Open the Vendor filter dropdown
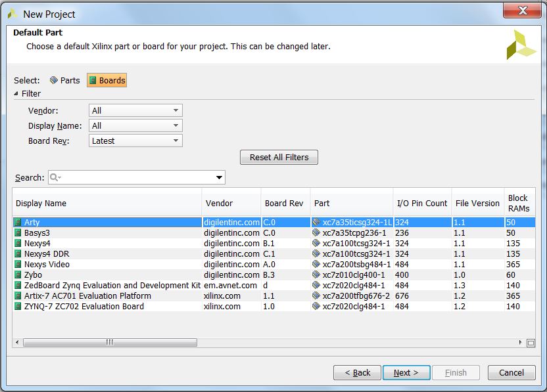 click(135, 110)
